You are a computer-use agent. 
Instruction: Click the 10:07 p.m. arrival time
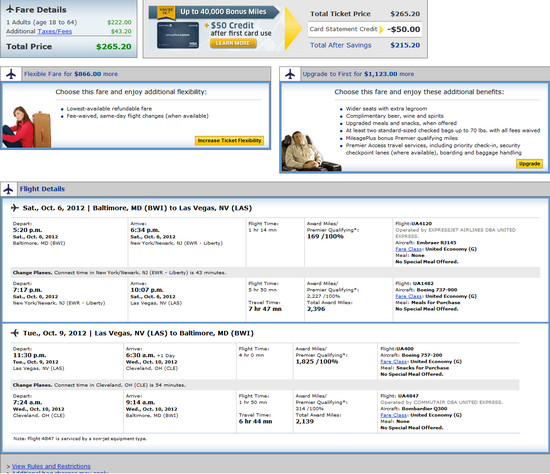coord(147,290)
